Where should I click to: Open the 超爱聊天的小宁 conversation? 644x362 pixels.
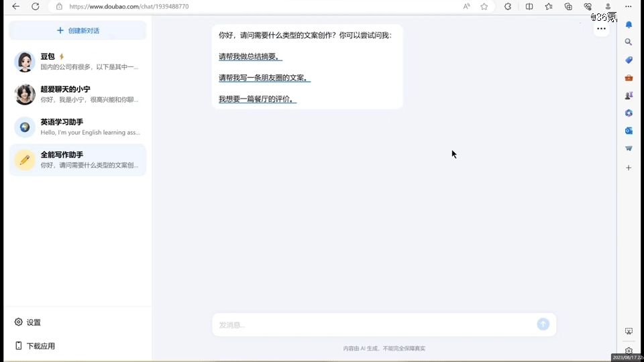point(78,95)
